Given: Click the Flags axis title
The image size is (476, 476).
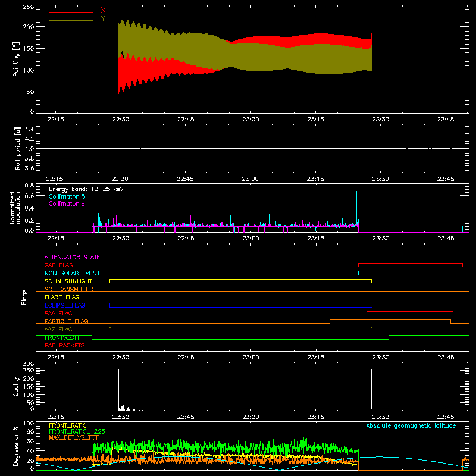Looking at the screenshot, I should 24,297.
